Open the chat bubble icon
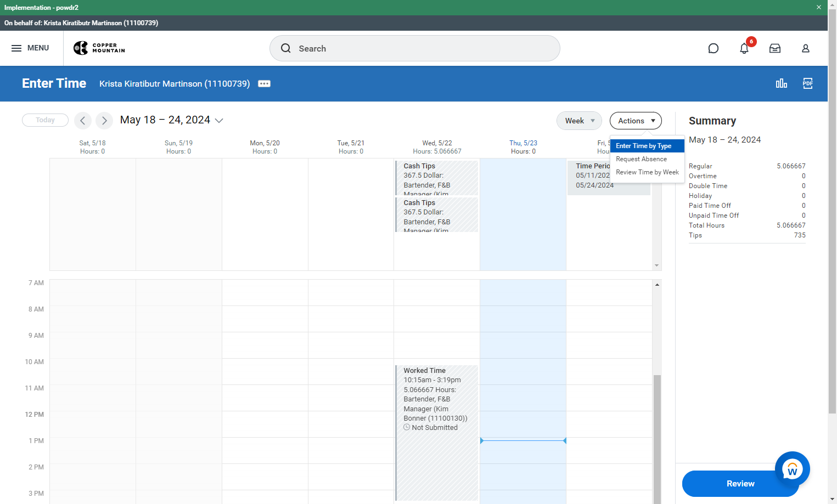The height and width of the screenshot is (504, 837). click(714, 48)
